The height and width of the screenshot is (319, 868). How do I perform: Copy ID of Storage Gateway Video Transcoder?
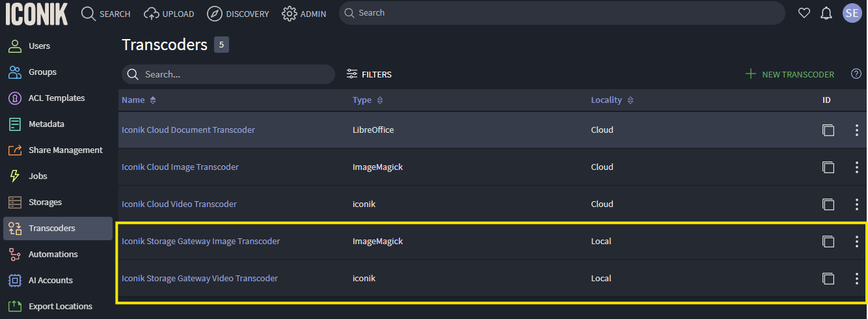828,278
